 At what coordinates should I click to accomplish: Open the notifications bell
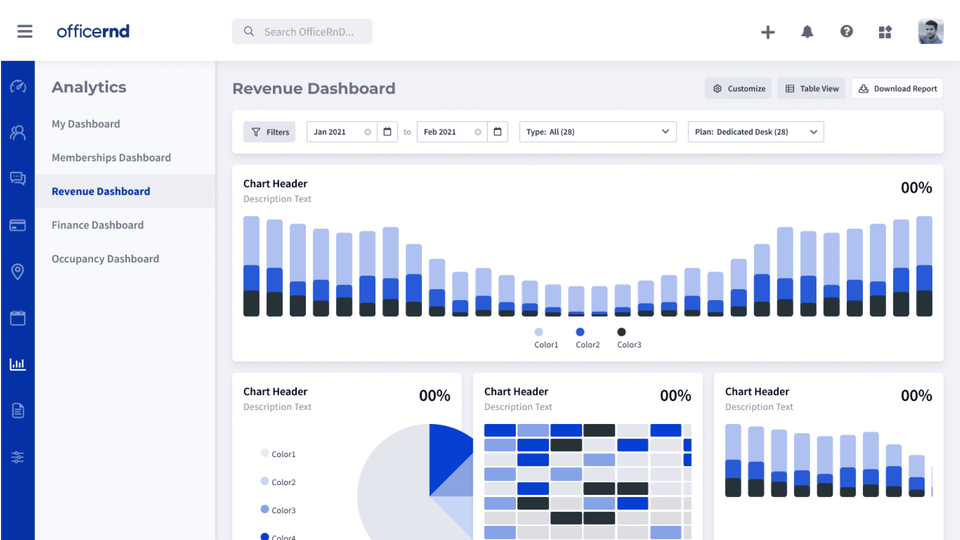[807, 32]
